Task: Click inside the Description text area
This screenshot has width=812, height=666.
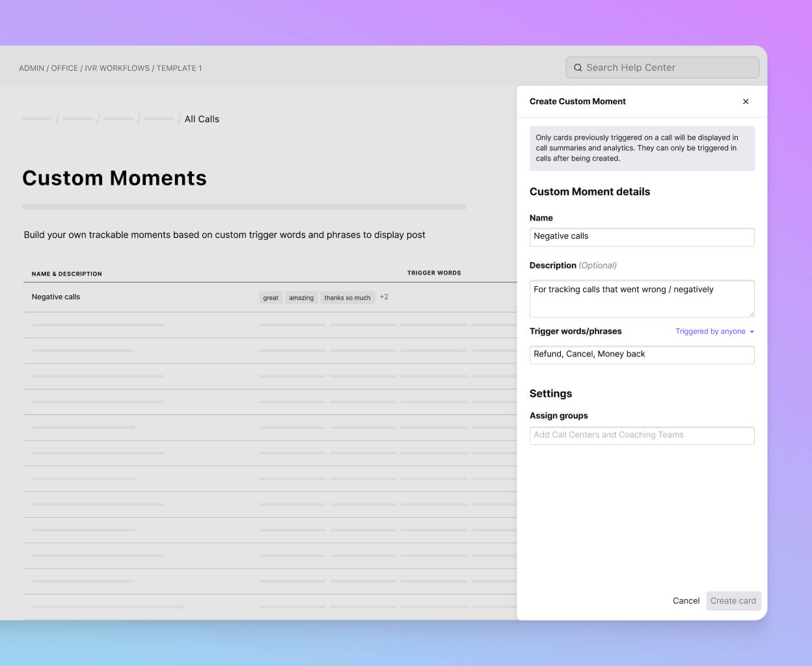Action: point(642,298)
